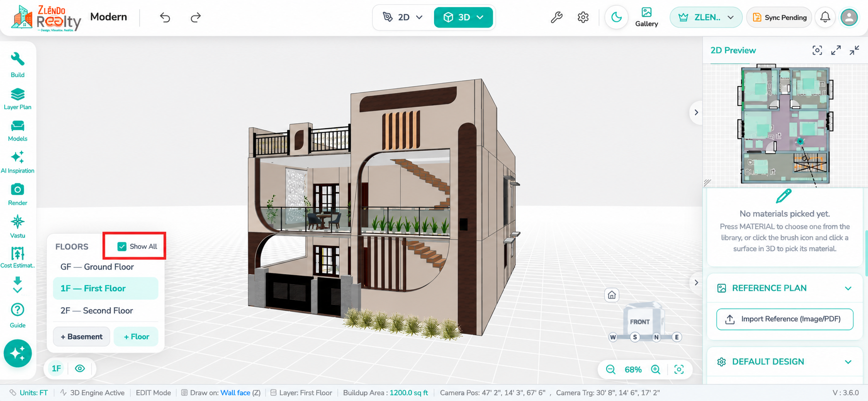Open the Guide help icon
This screenshot has width=868, height=401.
click(x=17, y=316)
